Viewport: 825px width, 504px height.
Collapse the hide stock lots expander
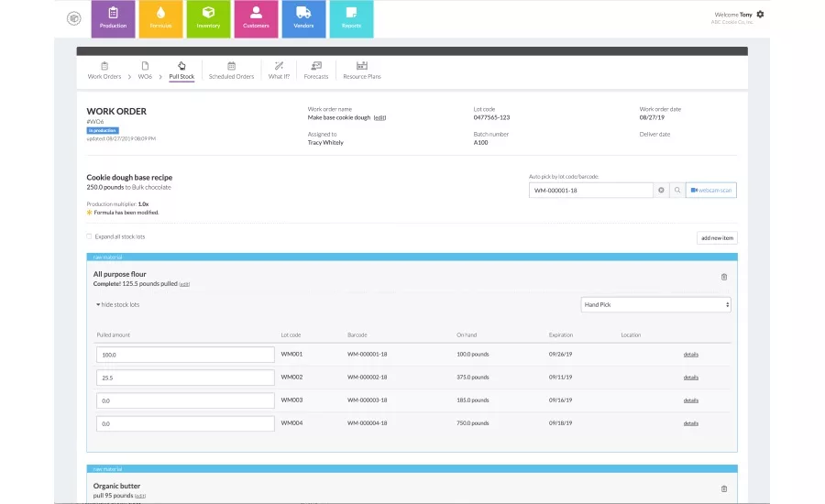(x=118, y=304)
